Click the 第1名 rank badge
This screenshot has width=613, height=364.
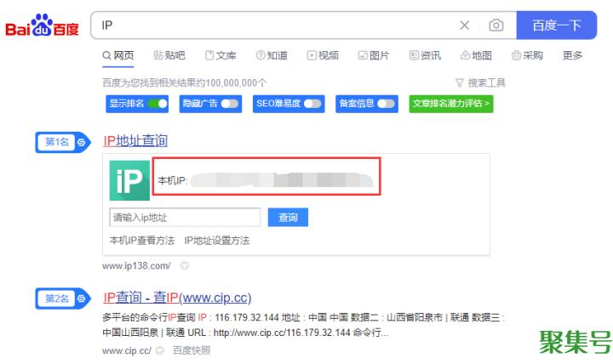[63, 142]
